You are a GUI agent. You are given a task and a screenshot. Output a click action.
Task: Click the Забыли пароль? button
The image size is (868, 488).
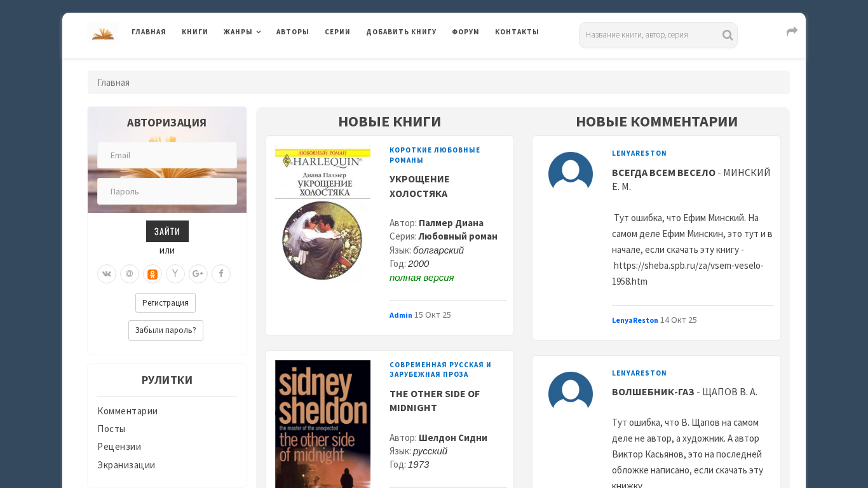(166, 330)
